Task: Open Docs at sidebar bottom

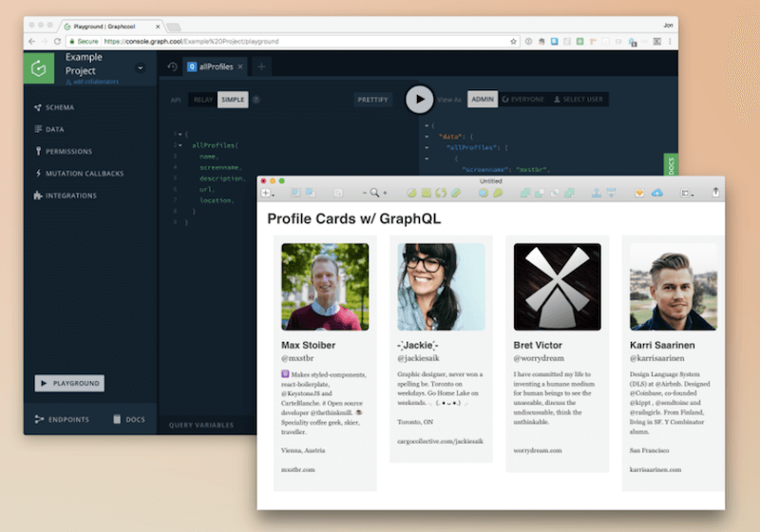Action: (129, 420)
